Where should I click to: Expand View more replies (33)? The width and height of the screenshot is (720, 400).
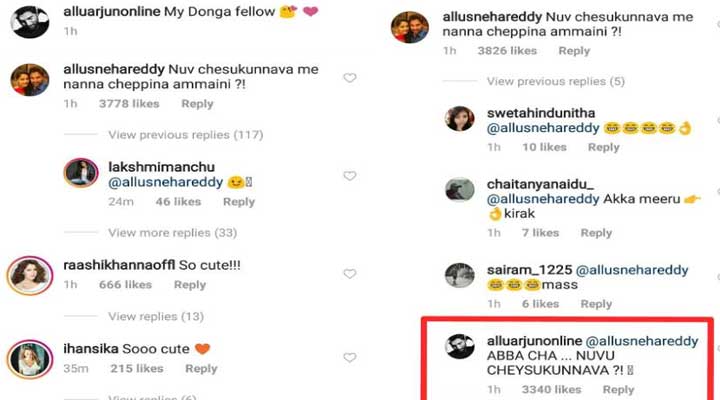[172, 233]
